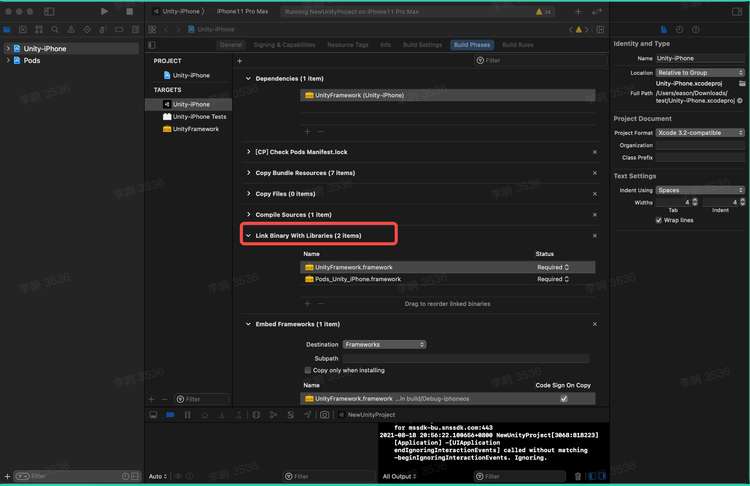Collapse Link Binary With Libraries section

(x=248, y=236)
